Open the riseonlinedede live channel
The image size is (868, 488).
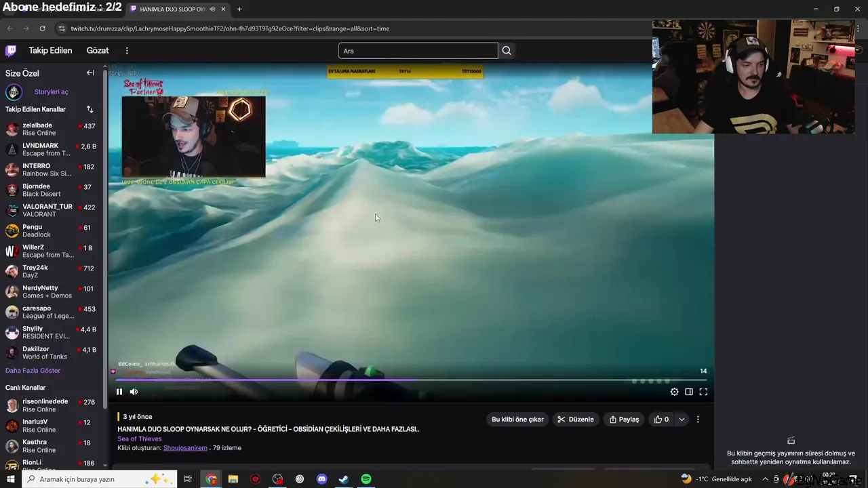tap(51, 405)
